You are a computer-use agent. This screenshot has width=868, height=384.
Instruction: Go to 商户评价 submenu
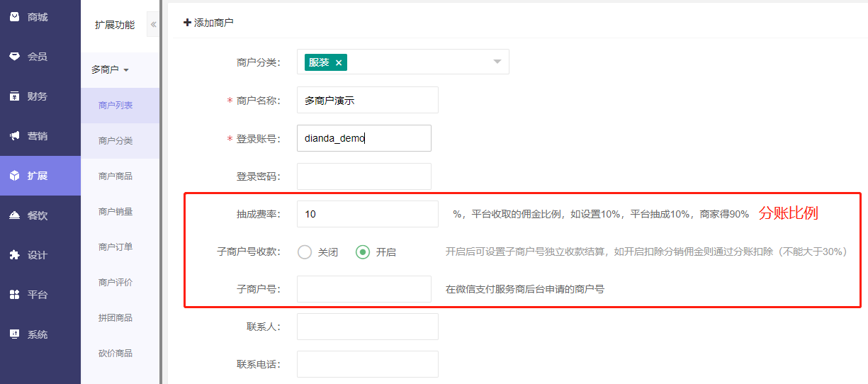click(x=120, y=283)
